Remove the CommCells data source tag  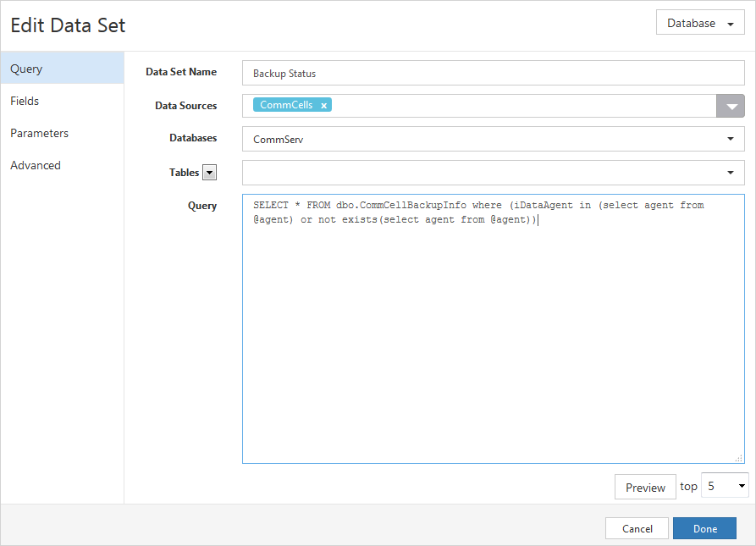323,105
